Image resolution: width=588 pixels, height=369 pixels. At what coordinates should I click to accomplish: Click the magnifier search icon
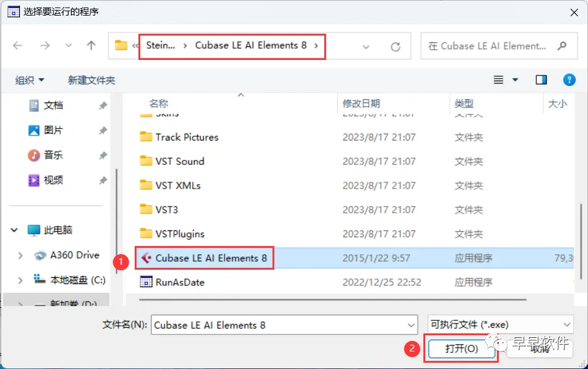(x=562, y=46)
